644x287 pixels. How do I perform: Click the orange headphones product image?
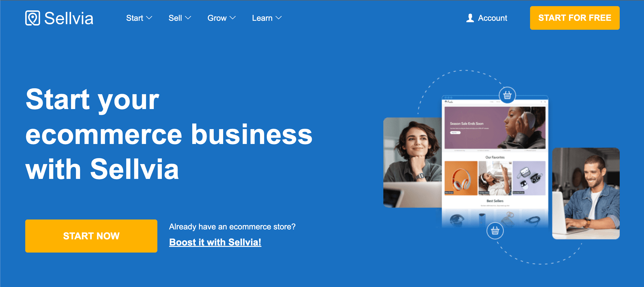pos(461,178)
